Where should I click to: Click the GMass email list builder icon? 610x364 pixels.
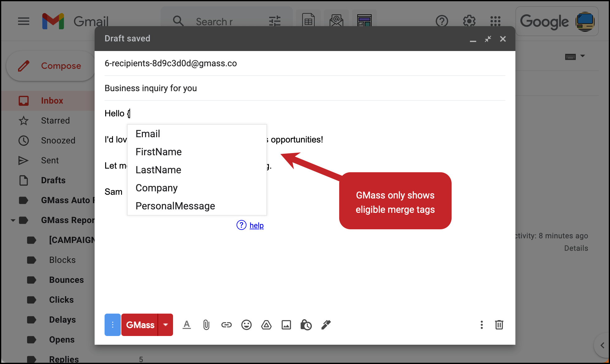click(336, 21)
